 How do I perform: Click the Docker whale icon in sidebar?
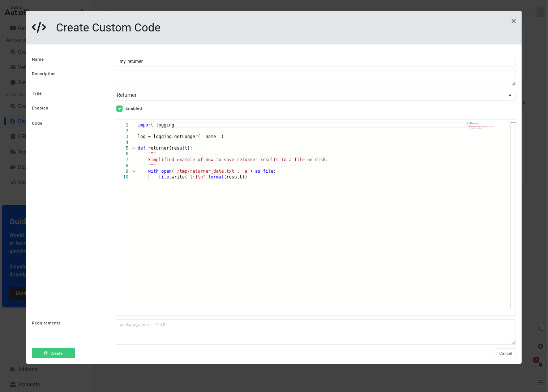[x=13, y=167]
